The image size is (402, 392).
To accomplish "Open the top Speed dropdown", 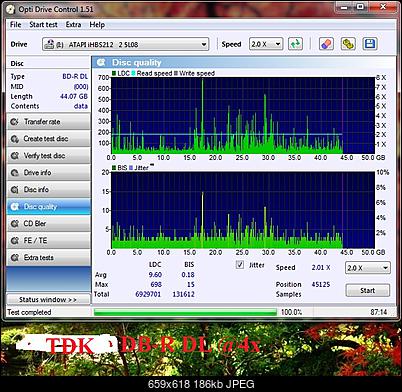I will [x=266, y=44].
